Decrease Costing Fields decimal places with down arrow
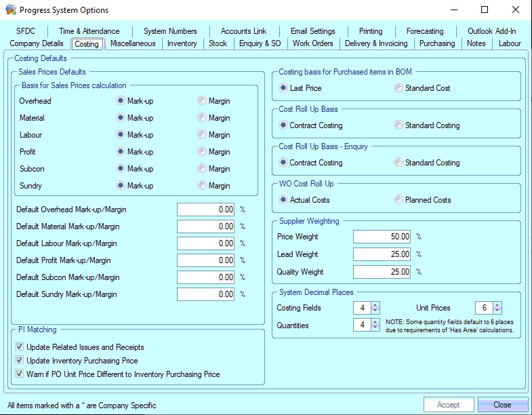This screenshot has height=415, width=532. coord(375,311)
